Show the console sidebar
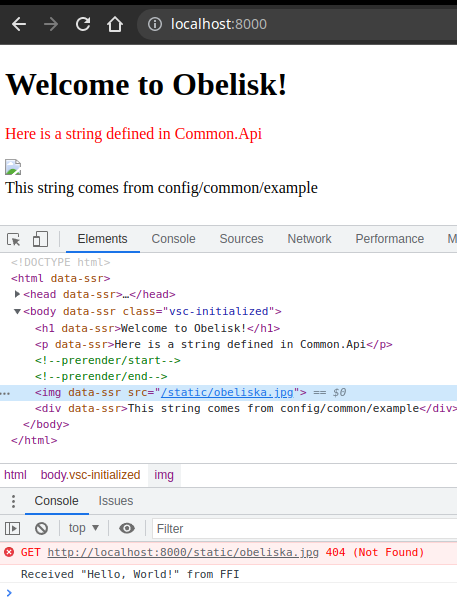The width and height of the screenshot is (457, 606). 12,528
